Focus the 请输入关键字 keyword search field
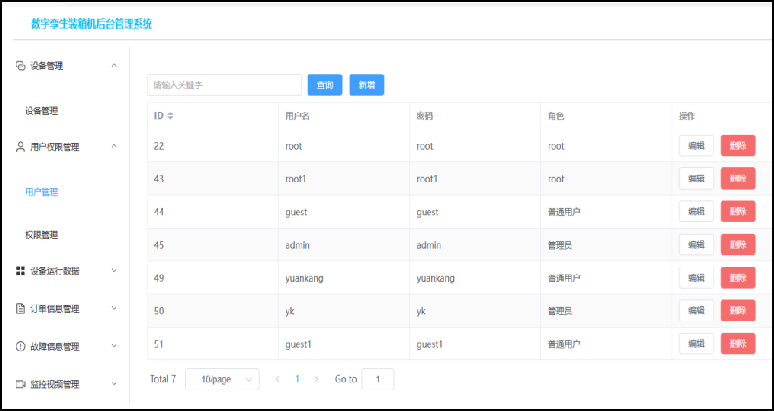Screen dimensions: 774x411 click(x=224, y=85)
